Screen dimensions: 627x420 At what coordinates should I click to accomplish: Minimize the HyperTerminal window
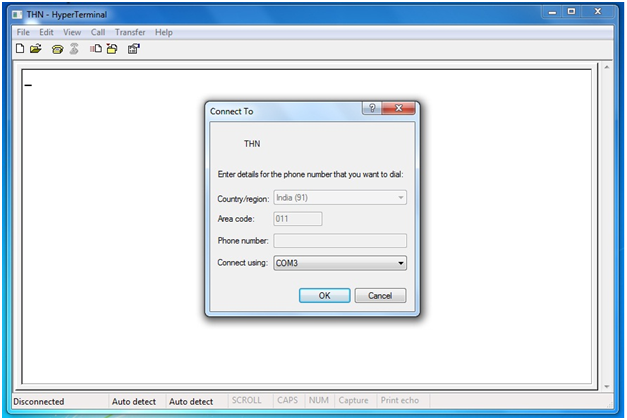pos(552,12)
